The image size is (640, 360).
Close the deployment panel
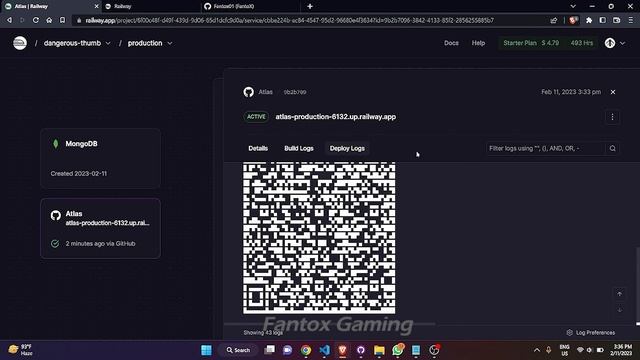[x=613, y=92]
